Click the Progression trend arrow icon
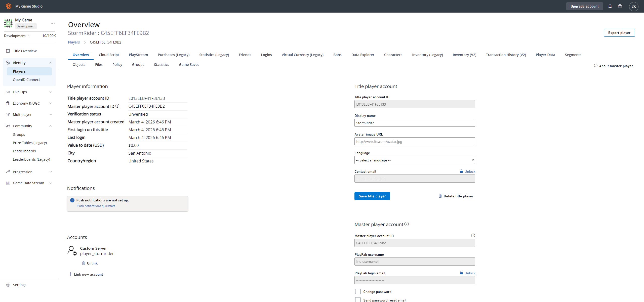The height and width of the screenshot is (302, 644). tap(8, 172)
